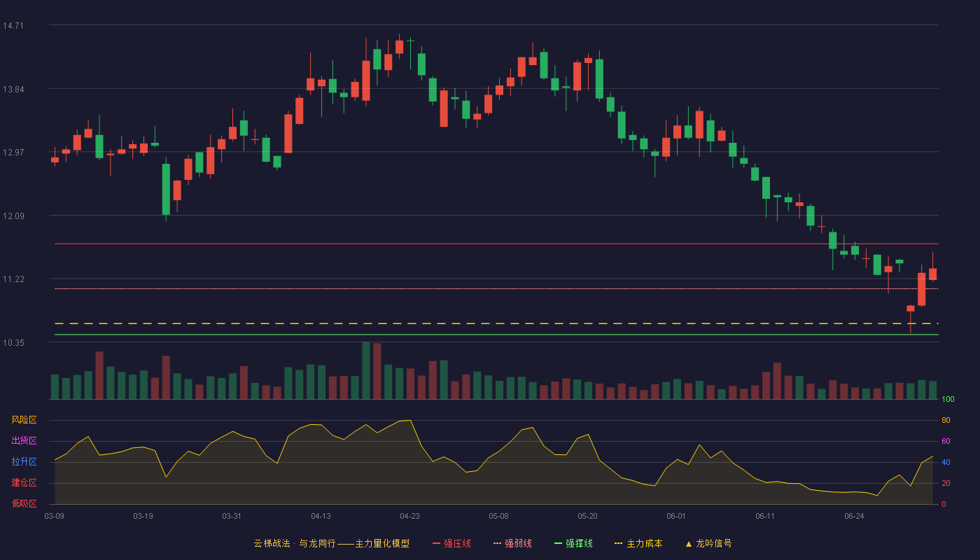
Task: Select the 拉升区 zone label
Action: pos(24,462)
